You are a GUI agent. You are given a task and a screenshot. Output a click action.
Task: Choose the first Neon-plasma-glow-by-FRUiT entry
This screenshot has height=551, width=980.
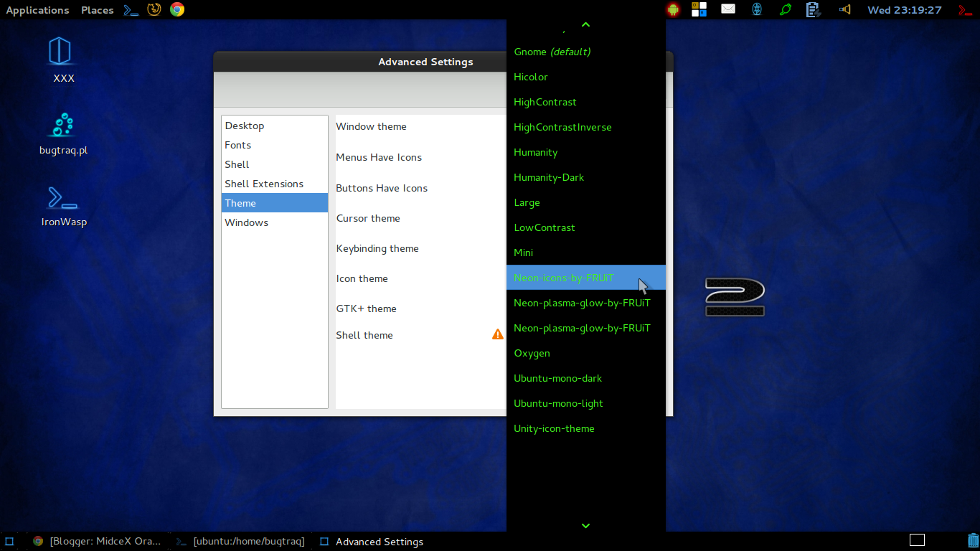click(585, 303)
